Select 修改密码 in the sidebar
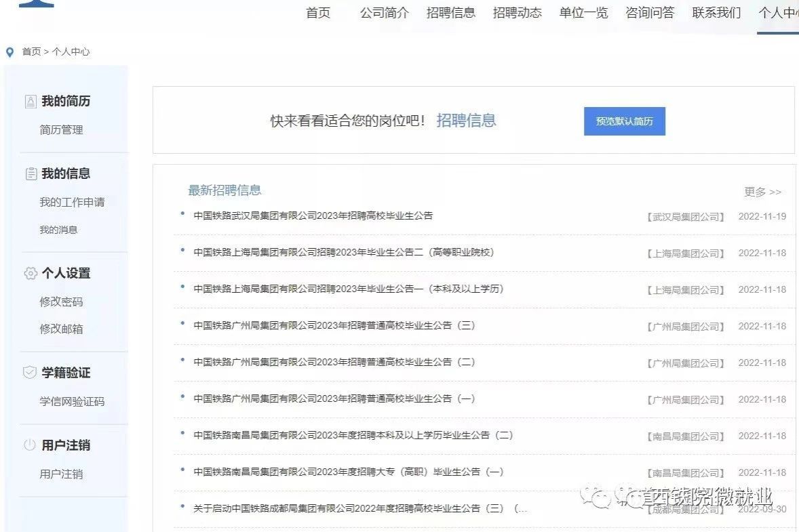The width and height of the screenshot is (799, 532). pos(61,302)
